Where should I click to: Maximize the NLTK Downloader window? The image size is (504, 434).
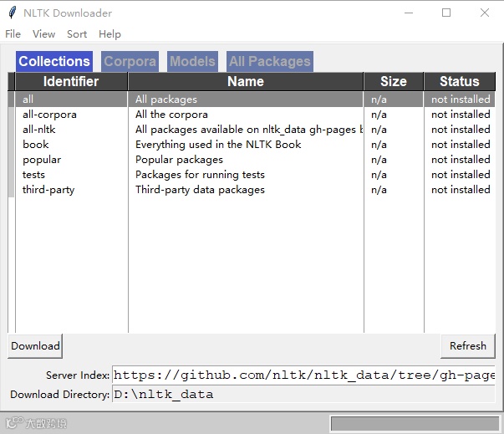click(446, 13)
